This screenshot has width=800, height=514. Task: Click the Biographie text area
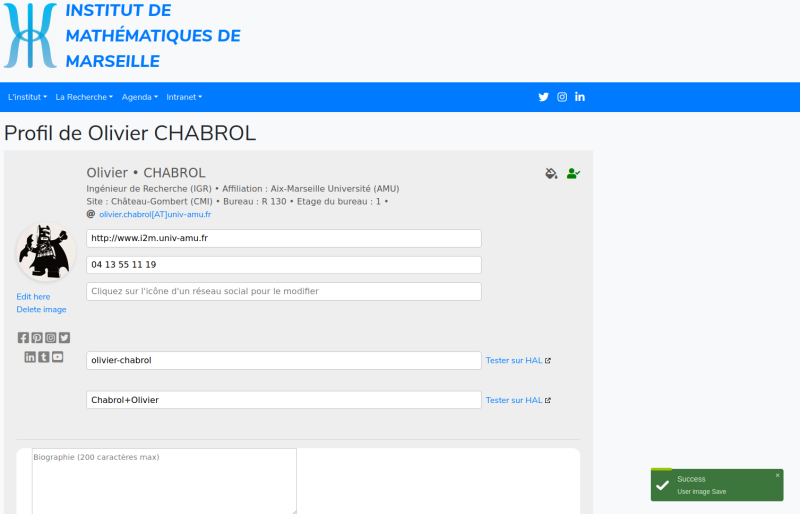coord(164,481)
